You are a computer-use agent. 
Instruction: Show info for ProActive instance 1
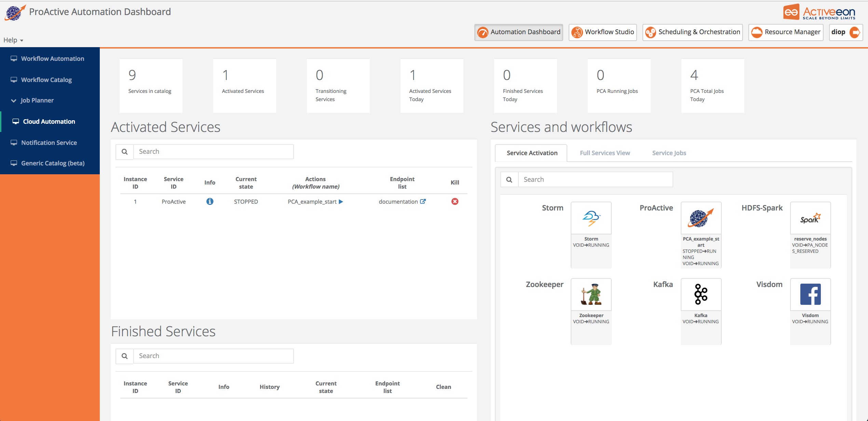click(210, 202)
